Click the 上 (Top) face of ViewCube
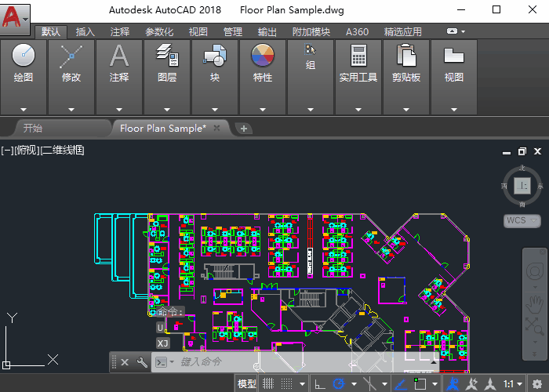The image size is (549, 392). [x=522, y=186]
